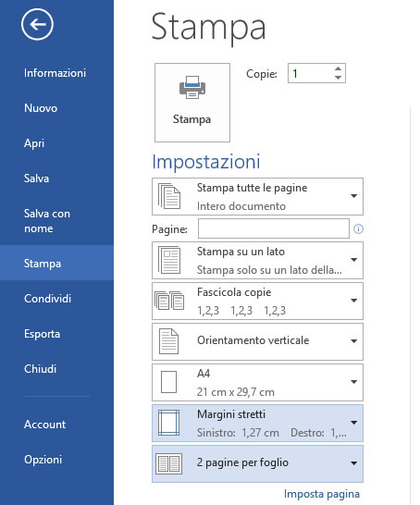Click the single-sided page icon for Stampa su un lato

point(169,260)
